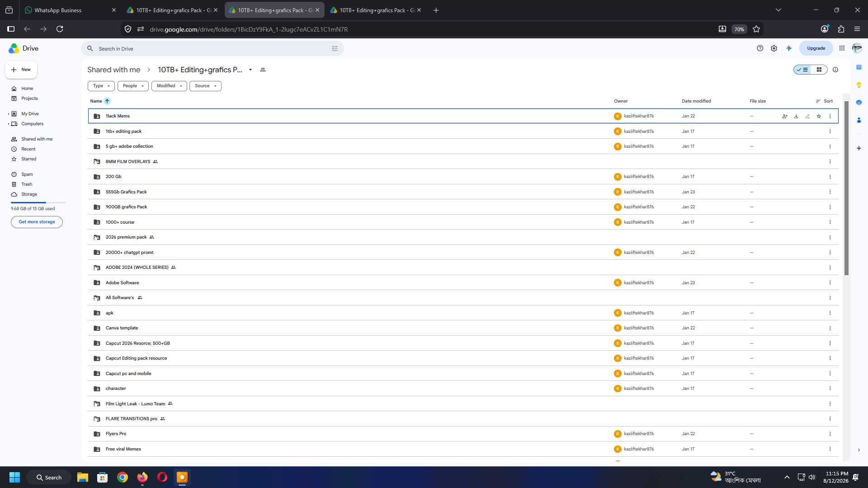Open search options filter icon
868x488 pixels.
tap(335, 49)
